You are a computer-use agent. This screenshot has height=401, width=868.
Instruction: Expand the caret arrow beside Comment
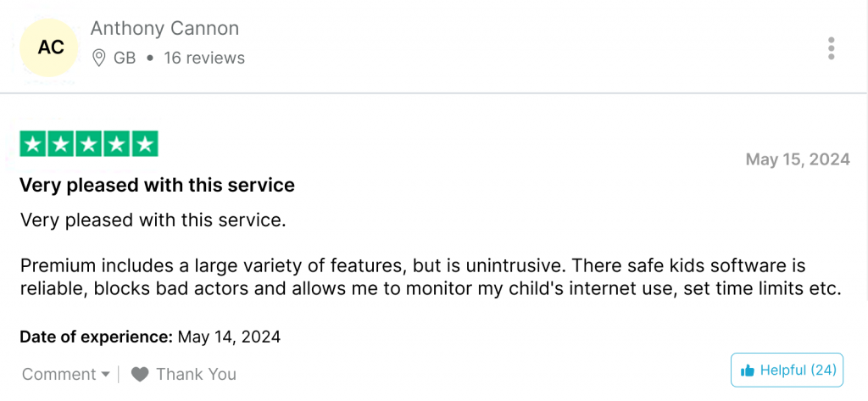coord(106,375)
